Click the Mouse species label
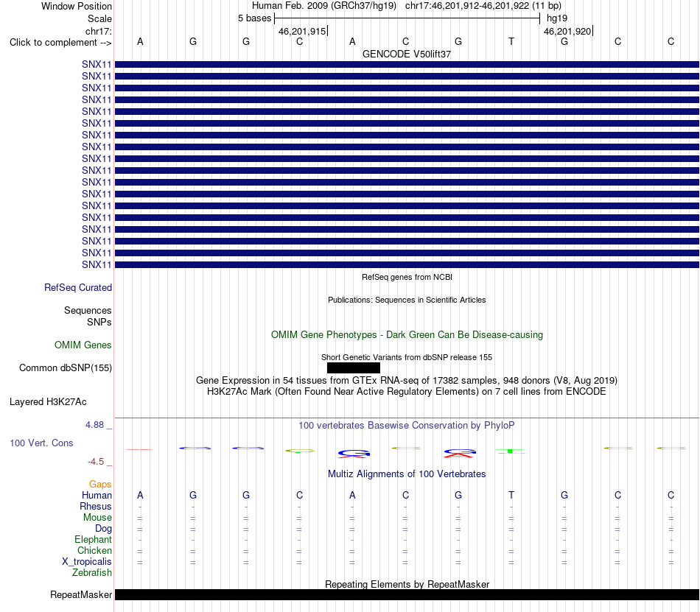Image resolution: width=700 pixels, height=612 pixels. point(97,518)
